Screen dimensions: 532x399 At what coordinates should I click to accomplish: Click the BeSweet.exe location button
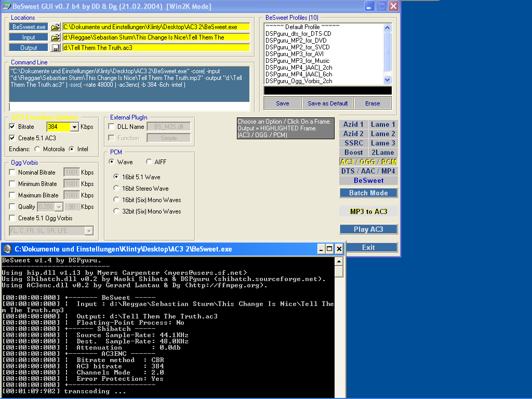(x=29, y=27)
